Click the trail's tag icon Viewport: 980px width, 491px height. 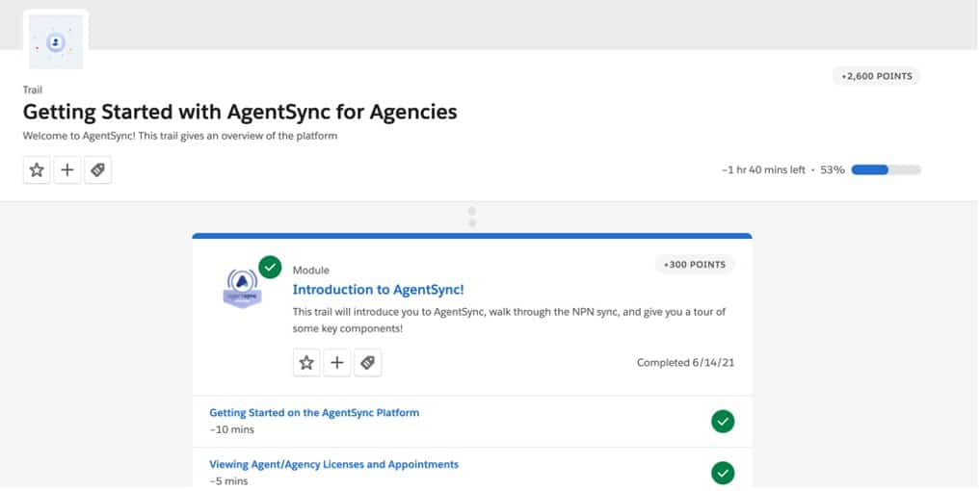tap(98, 169)
